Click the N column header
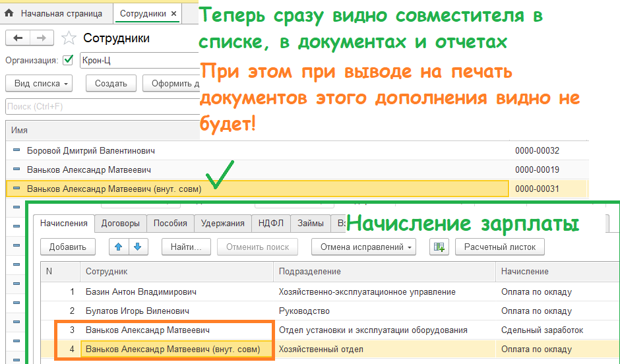The height and width of the screenshot is (364, 620). [61, 272]
